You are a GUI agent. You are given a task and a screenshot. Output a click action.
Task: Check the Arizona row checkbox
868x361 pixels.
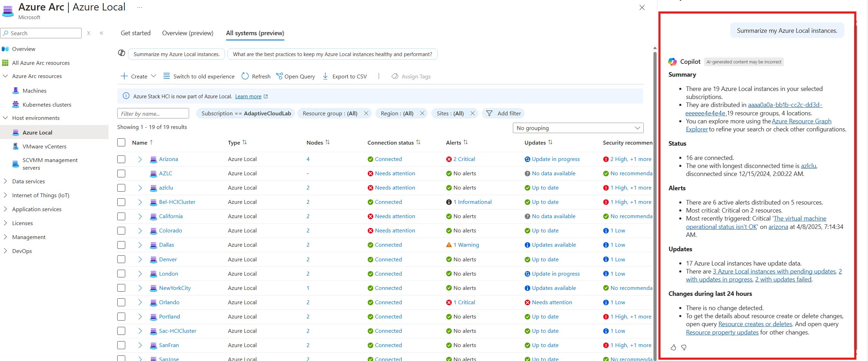[121, 159]
